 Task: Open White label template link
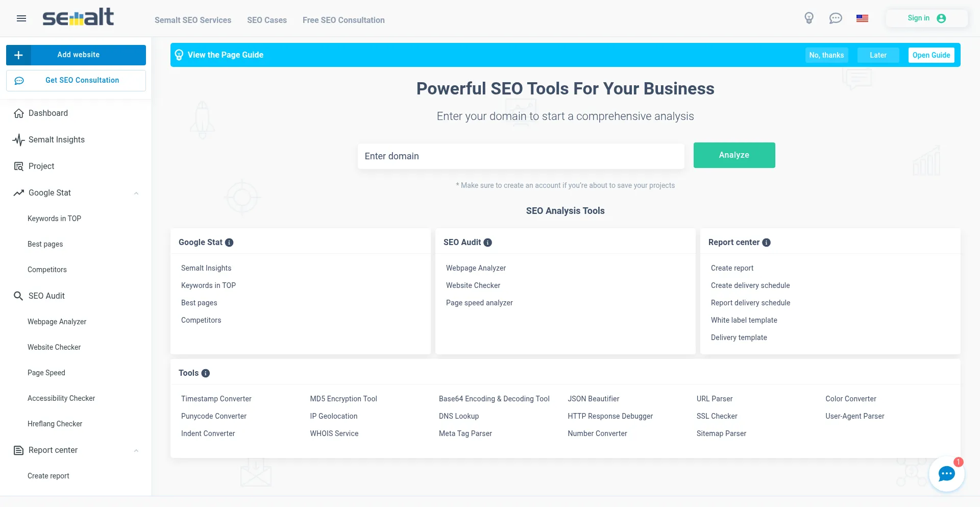(x=744, y=320)
